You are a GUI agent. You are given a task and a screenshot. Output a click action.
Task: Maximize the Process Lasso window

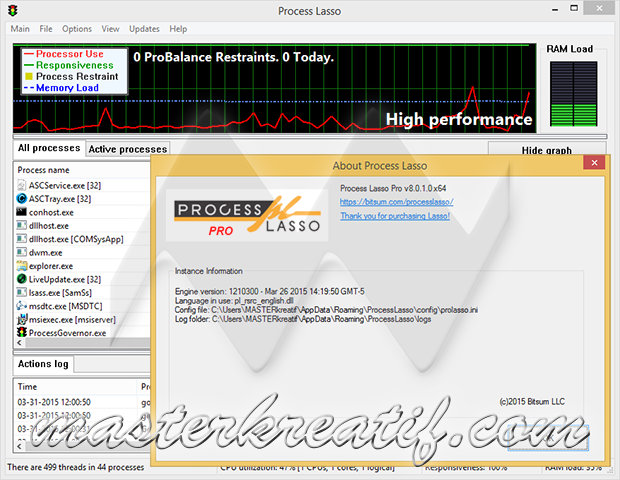click(574, 8)
